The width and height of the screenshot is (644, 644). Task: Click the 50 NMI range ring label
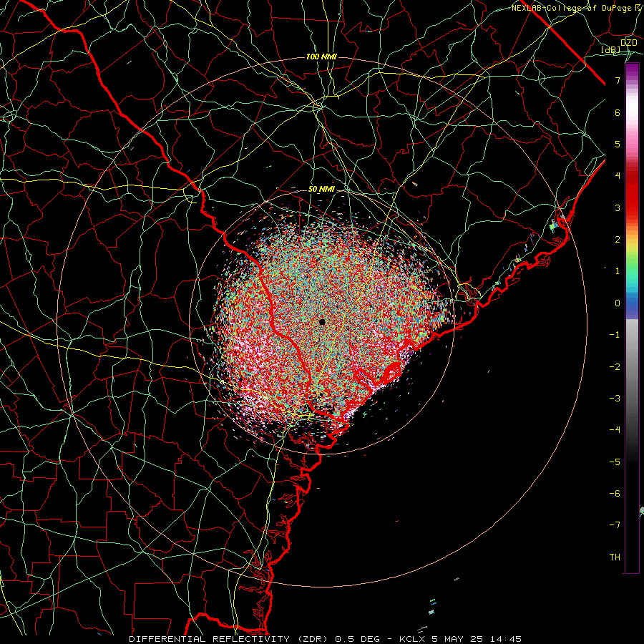[321, 189]
